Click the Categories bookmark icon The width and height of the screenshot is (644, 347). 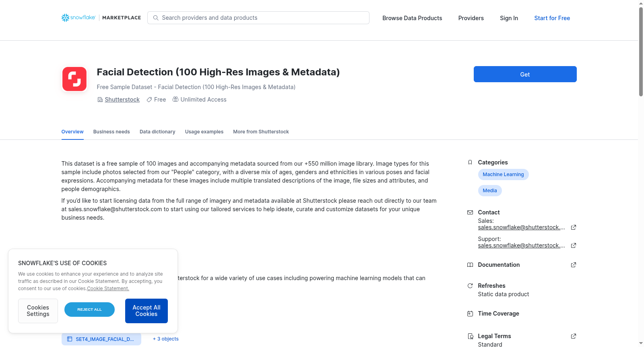[x=470, y=162]
